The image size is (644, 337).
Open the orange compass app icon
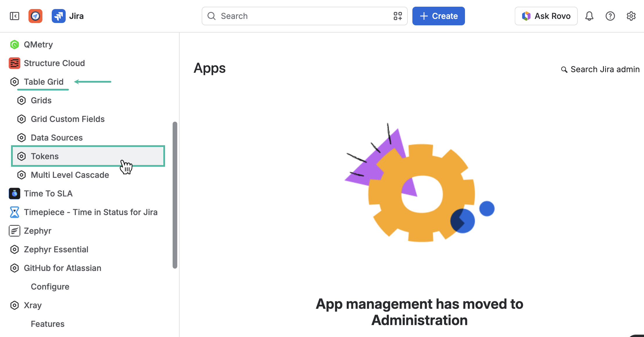tap(35, 16)
